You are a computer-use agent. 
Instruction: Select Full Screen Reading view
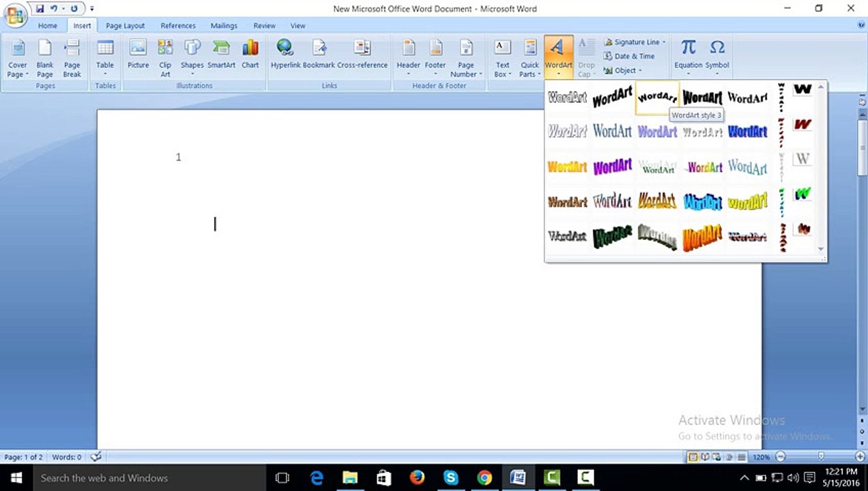(705, 457)
